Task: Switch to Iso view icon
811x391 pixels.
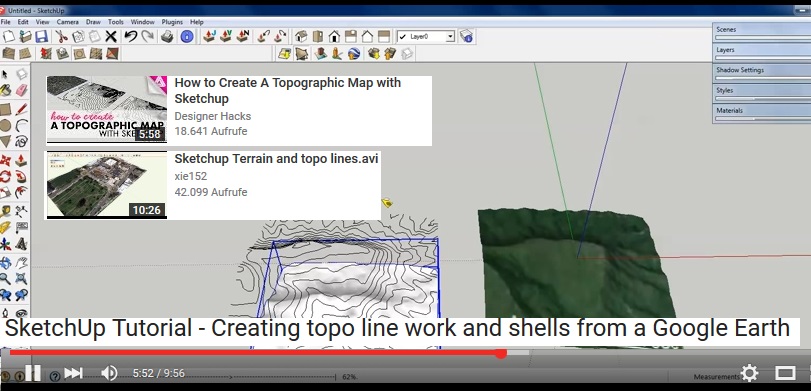Action: pos(301,37)
